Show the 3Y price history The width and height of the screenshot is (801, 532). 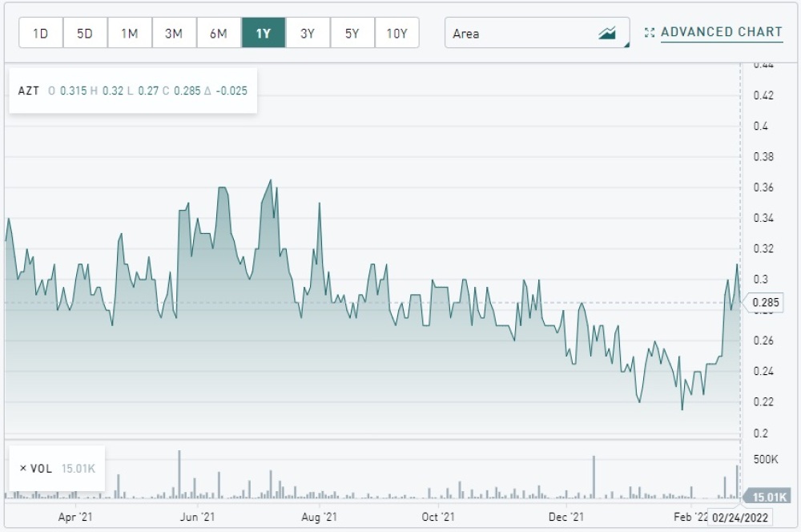click(308, 34)
